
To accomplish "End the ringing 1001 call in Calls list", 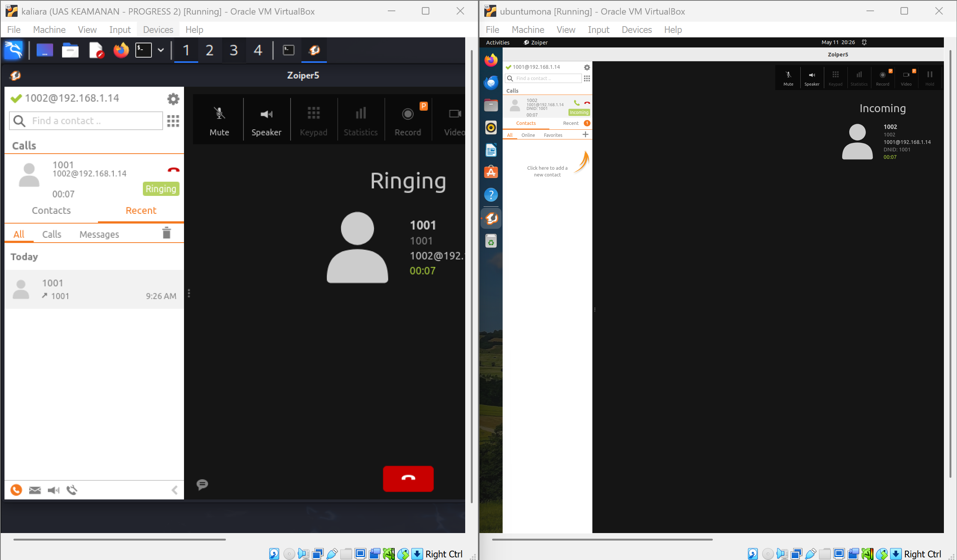I will (x=173, y=169).
